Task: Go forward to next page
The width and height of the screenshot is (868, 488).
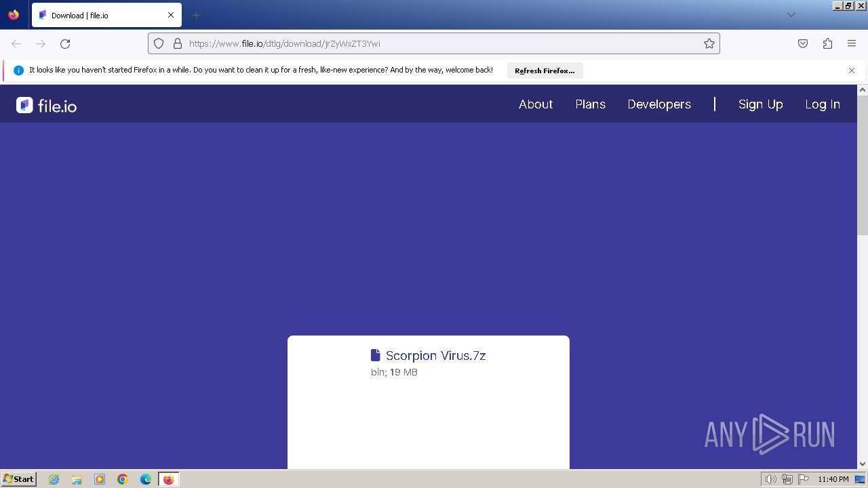Action: pos(41,43)
